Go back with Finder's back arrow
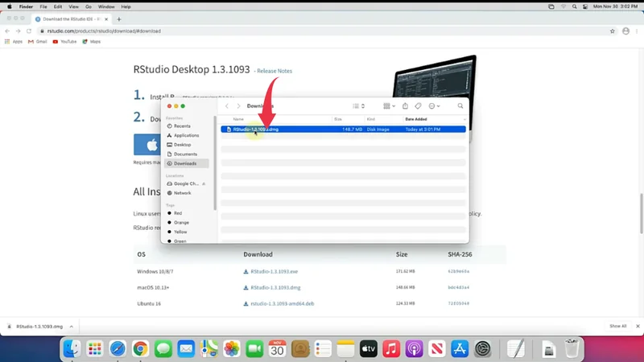 pos(228,106)
